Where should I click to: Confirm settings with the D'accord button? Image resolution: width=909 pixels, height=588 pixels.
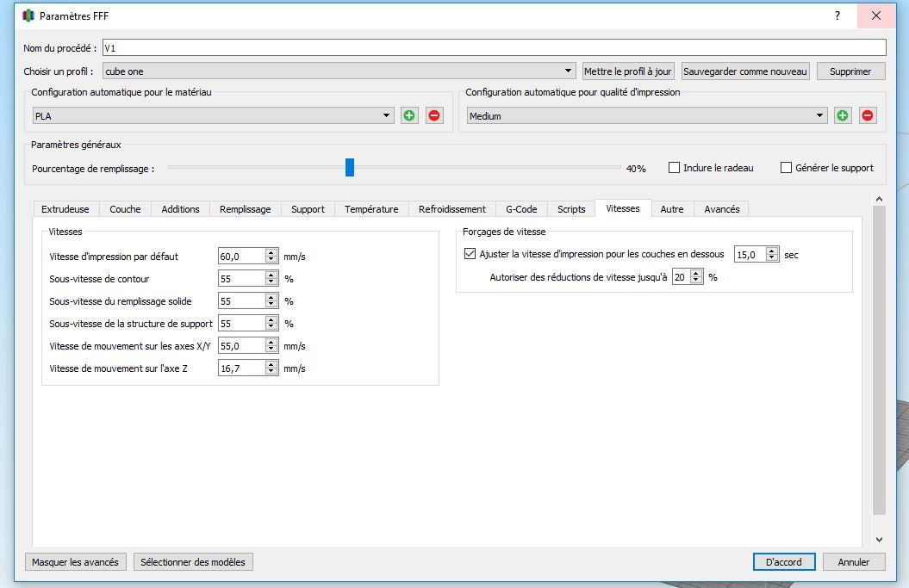tap(784, 562)
